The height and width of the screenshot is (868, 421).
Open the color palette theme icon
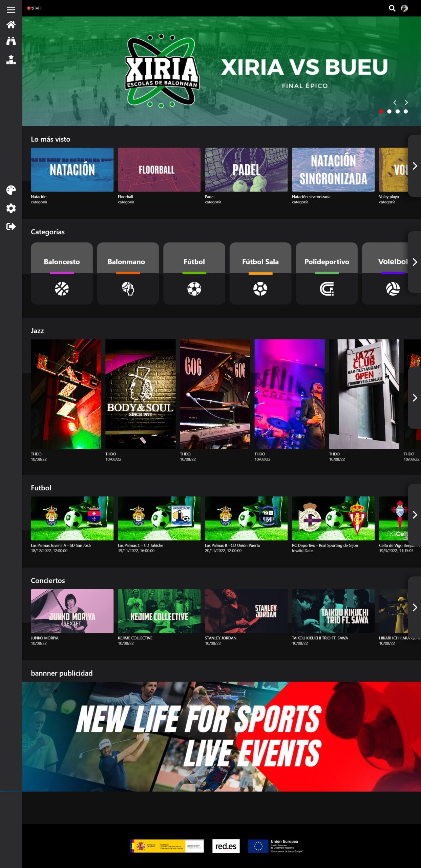click(x=11, y=190)
